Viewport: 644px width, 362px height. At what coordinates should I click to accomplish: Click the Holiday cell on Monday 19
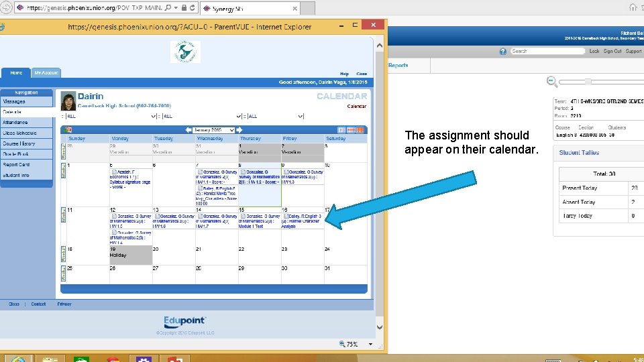coord(131,255)
